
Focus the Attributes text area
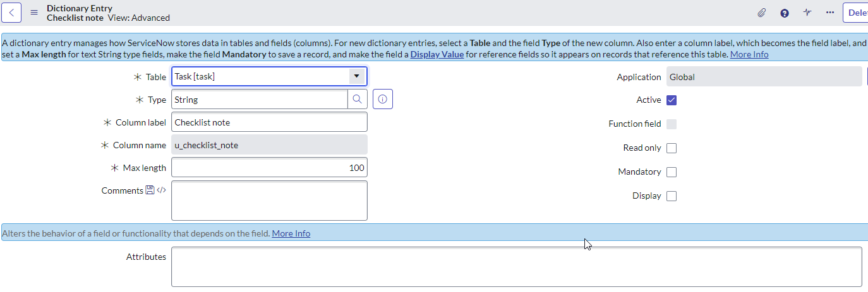click(516, 267)
